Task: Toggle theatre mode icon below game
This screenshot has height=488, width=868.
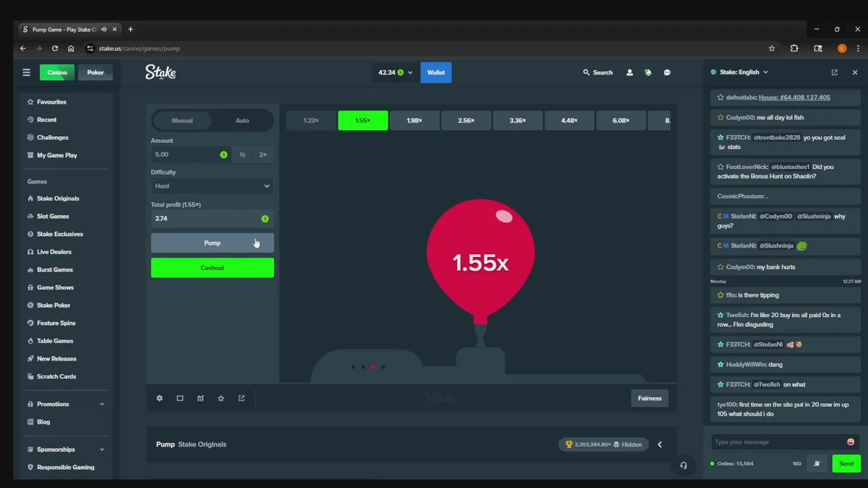Action: (x=180, y=399)
